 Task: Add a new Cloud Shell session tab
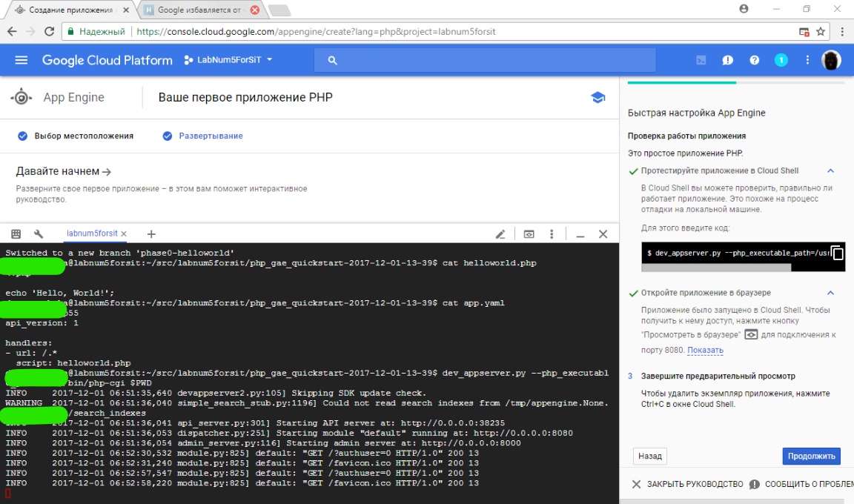[151, 234]
